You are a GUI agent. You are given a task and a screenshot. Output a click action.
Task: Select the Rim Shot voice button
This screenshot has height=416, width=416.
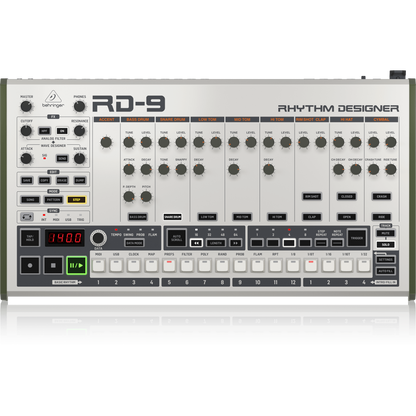312,196
